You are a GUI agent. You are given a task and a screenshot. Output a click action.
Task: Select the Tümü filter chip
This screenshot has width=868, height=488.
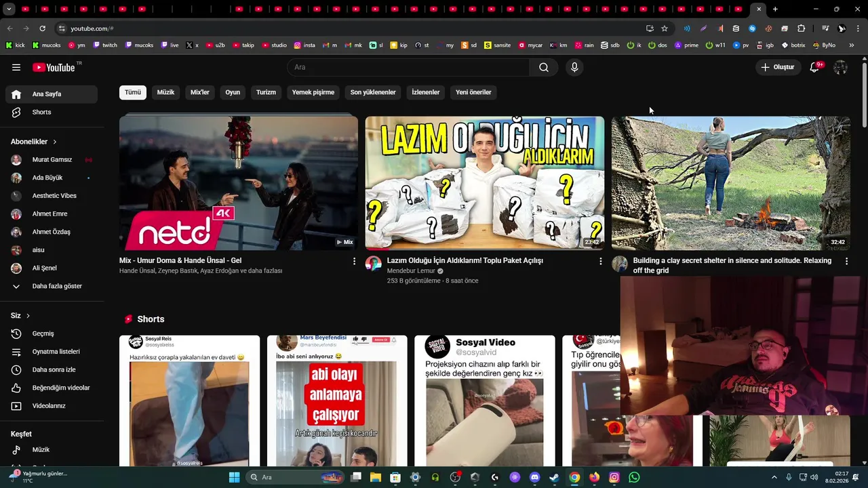133,92
